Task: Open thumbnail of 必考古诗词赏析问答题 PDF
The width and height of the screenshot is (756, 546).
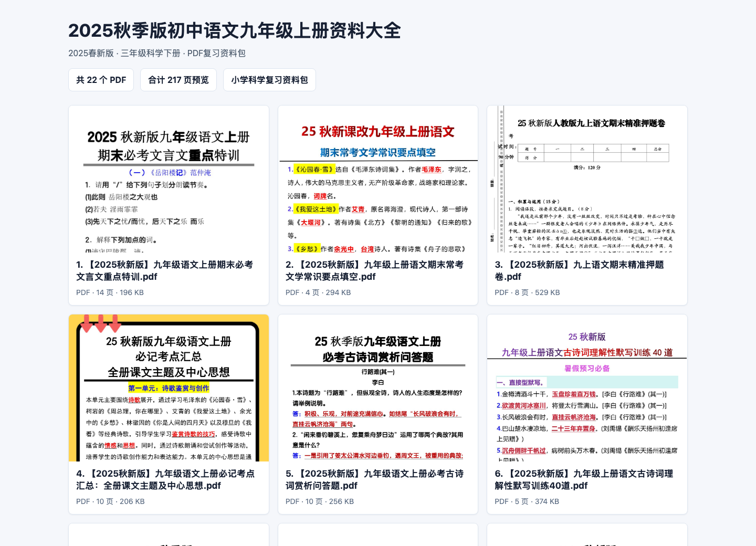Action: 378,388
